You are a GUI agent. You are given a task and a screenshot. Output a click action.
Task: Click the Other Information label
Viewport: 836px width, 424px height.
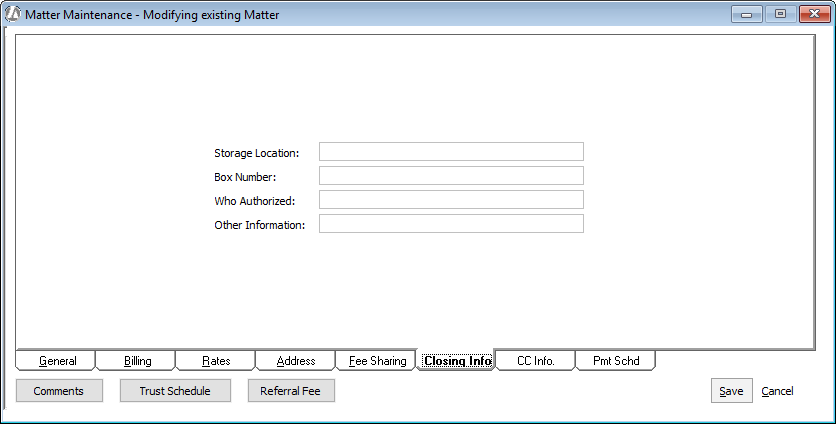260,225
